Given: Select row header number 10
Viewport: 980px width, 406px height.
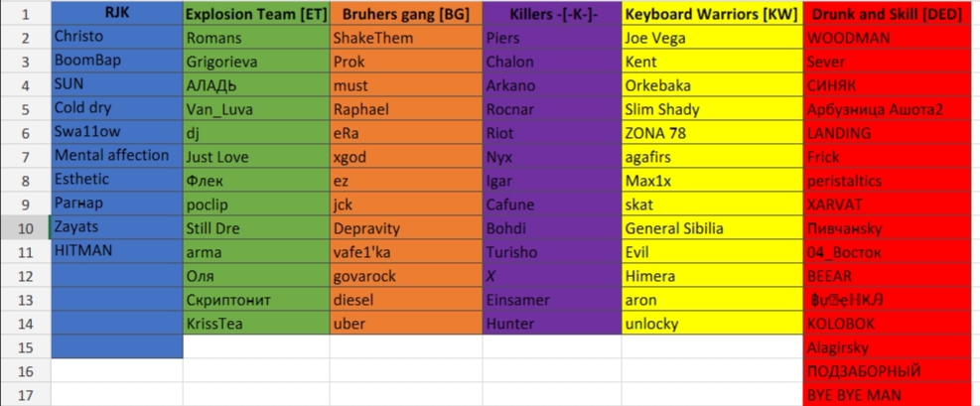Looking at the screenshot, I should [25, 228].
